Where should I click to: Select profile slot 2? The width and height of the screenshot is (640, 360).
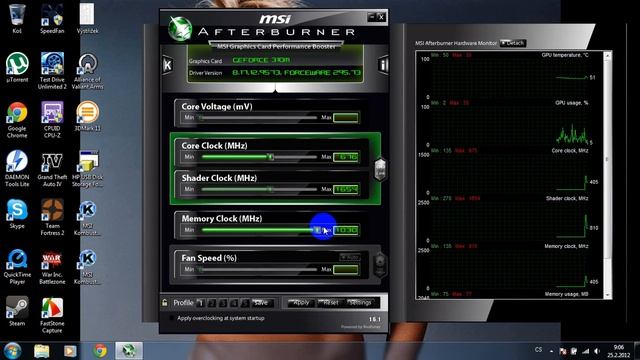pos(211,303)
